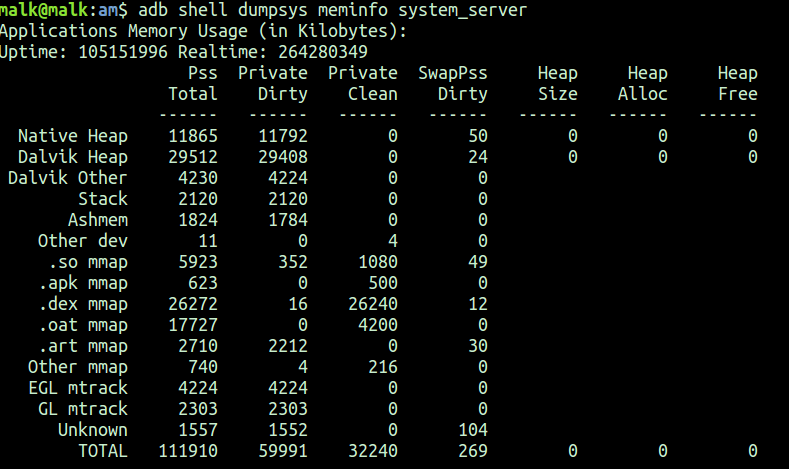Click the '.so mmap' row label
This screenshot has height=469, width=789.
pyautogui.click(x=88, y=262)
